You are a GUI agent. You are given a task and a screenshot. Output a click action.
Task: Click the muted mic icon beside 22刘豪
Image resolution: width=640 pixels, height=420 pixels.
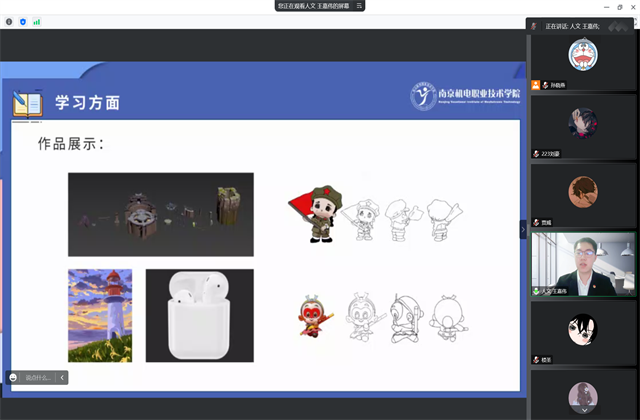[536, 154]
